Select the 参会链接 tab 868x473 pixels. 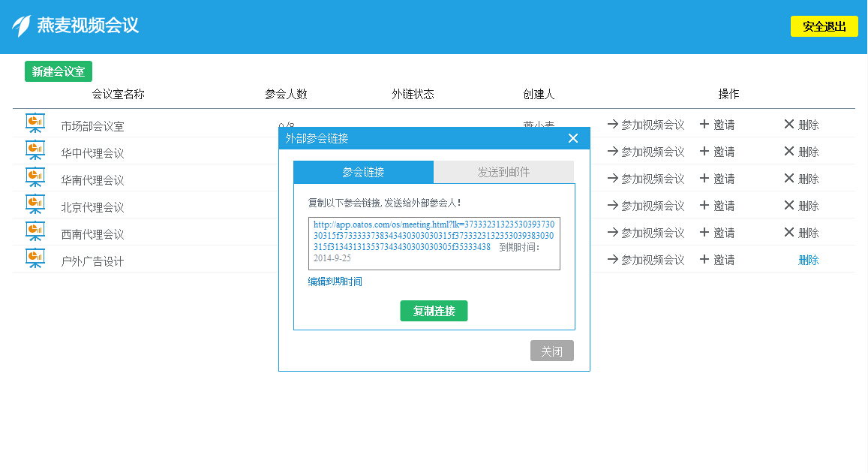tap(363, 172)
